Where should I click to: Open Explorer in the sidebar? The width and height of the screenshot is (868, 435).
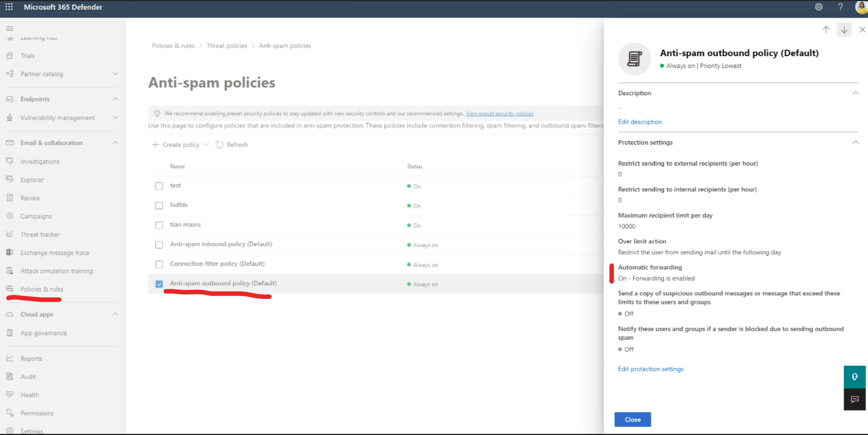click(x=32, y=180)
